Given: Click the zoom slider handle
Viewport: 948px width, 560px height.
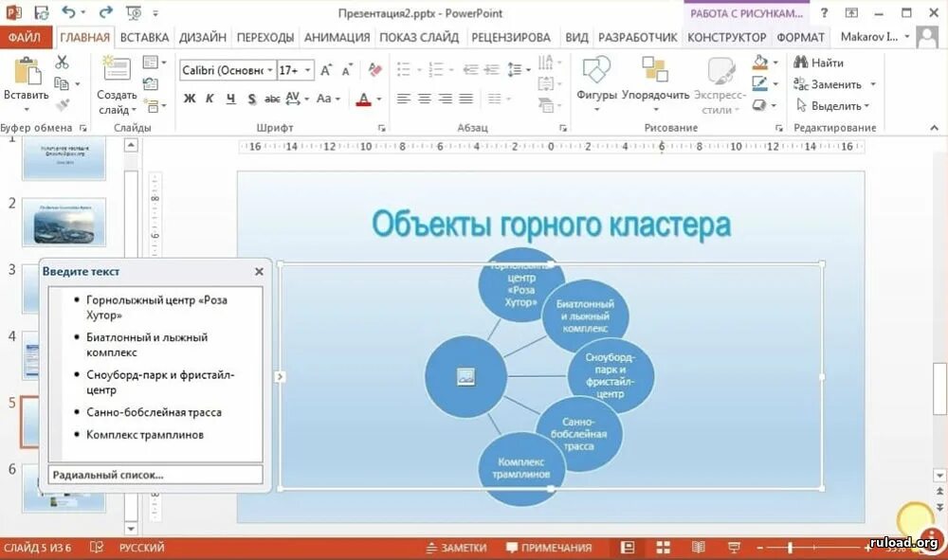Looking at the screenshot, I should [x=790, y=548].
